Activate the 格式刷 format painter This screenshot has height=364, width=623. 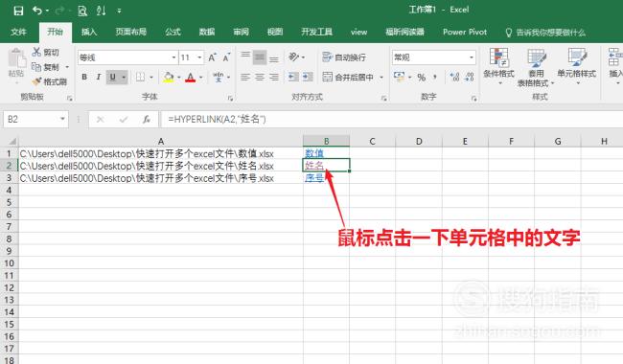(49, 81)
